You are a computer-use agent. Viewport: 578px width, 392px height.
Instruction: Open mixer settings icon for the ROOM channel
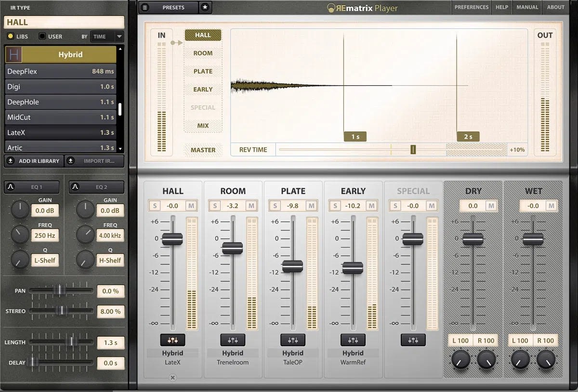[x=233, y=340]
